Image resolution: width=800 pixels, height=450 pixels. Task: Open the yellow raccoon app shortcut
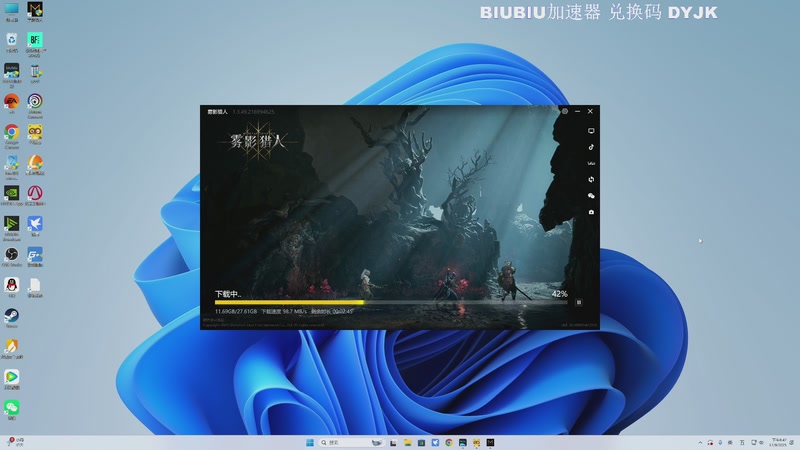[35, 134]
